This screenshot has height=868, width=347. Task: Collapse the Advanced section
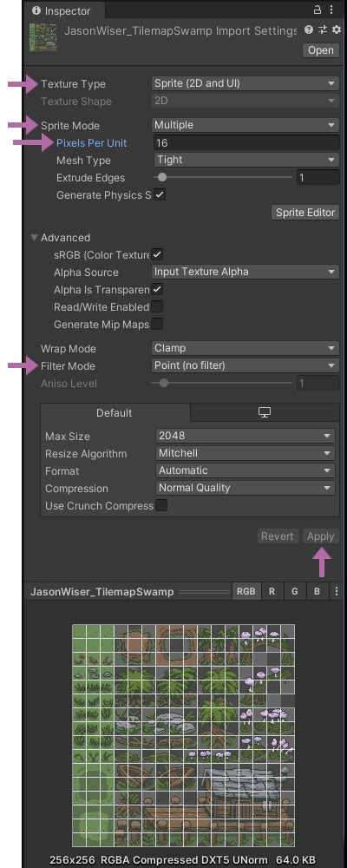35,238
